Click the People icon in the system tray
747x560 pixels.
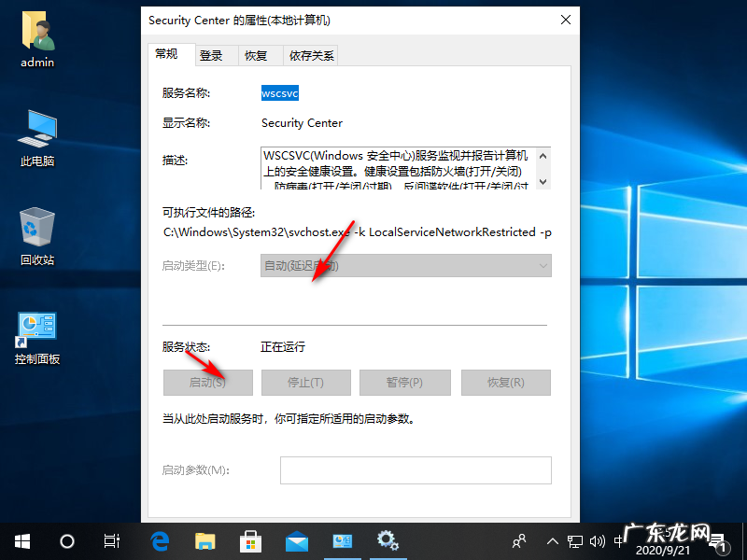(x=518, y=541)
